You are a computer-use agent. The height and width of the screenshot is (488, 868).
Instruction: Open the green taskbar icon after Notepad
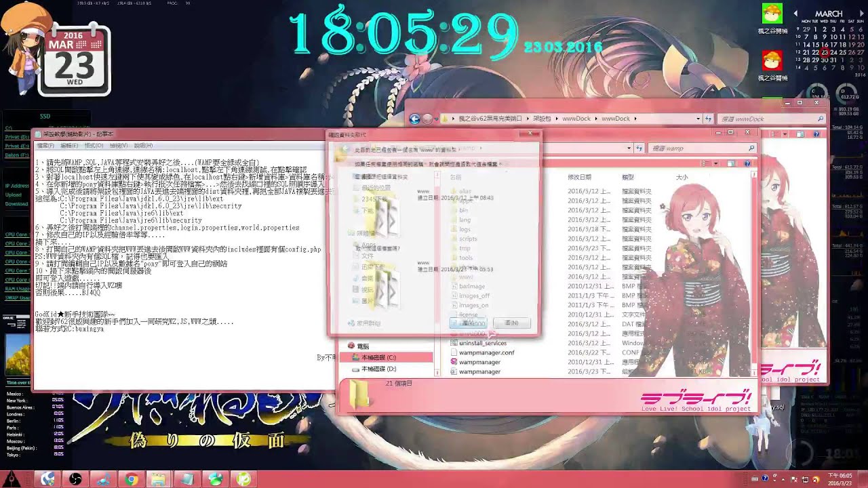pyautogui.click(x=215, y=479)
